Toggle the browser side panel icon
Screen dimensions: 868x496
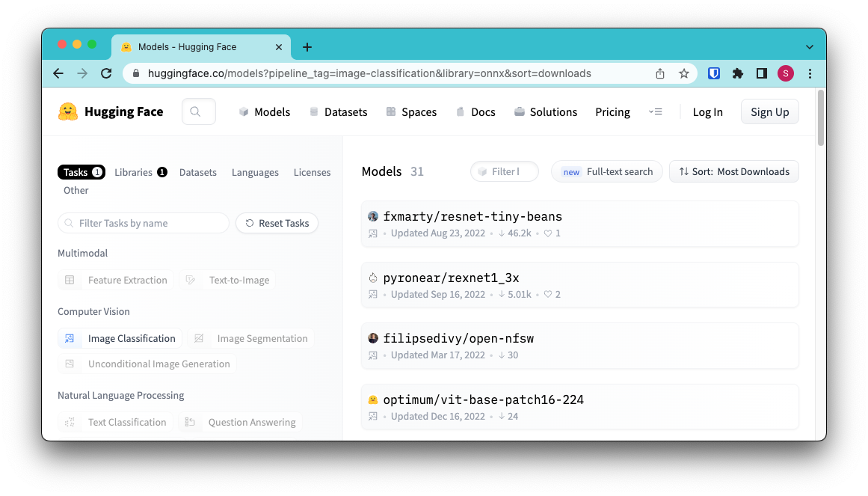tap(762, 73)
